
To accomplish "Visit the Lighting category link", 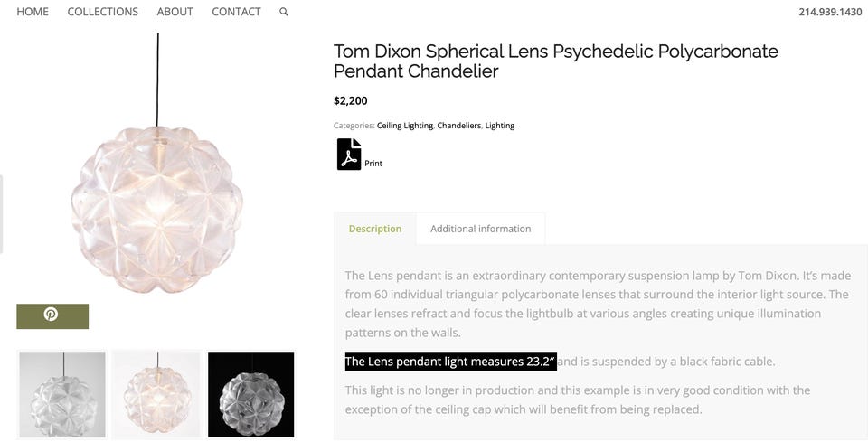I will pyautogui.click(x=500, y=126).
